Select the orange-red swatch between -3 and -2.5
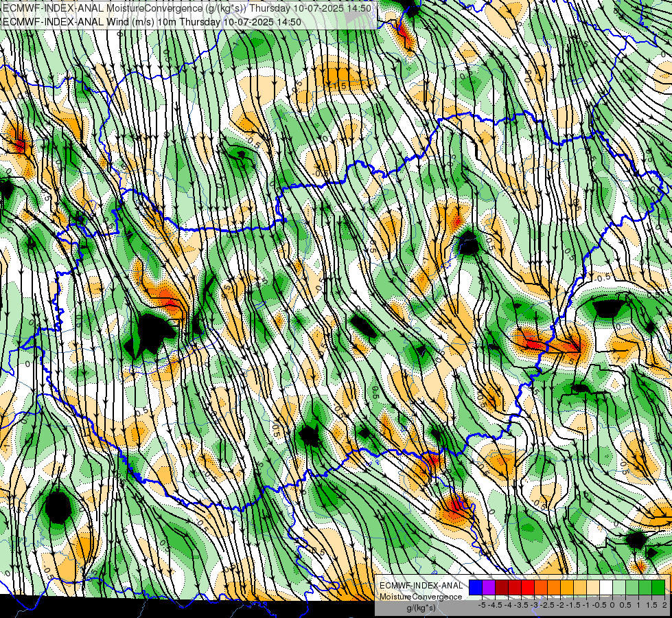This screenshot has width=672, height=618. 541,587
